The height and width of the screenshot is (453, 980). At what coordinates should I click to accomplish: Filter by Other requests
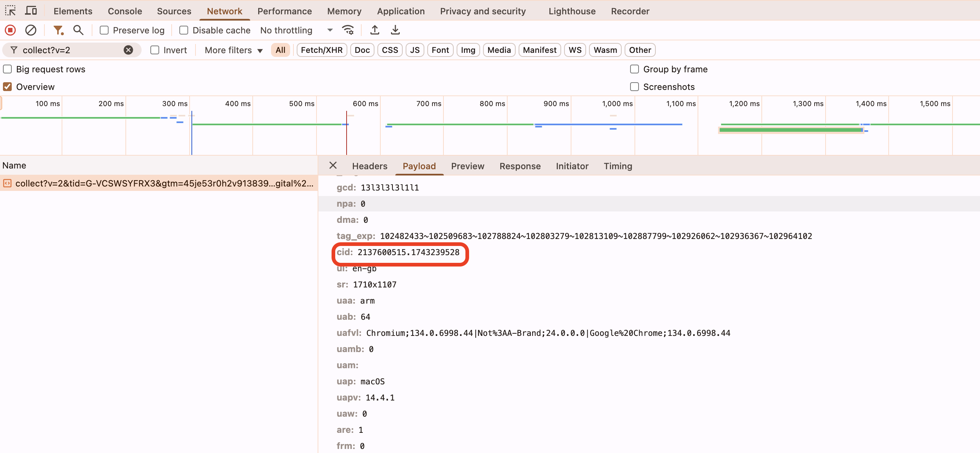tap(640, 50)
